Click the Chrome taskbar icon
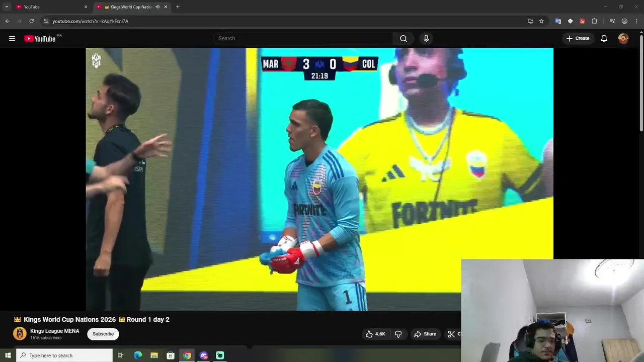This screenshot has width=644, height=362. tap(187, 355)
